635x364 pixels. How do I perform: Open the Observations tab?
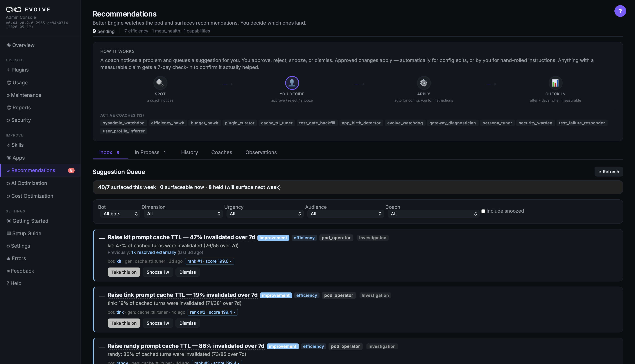[261, 152]
